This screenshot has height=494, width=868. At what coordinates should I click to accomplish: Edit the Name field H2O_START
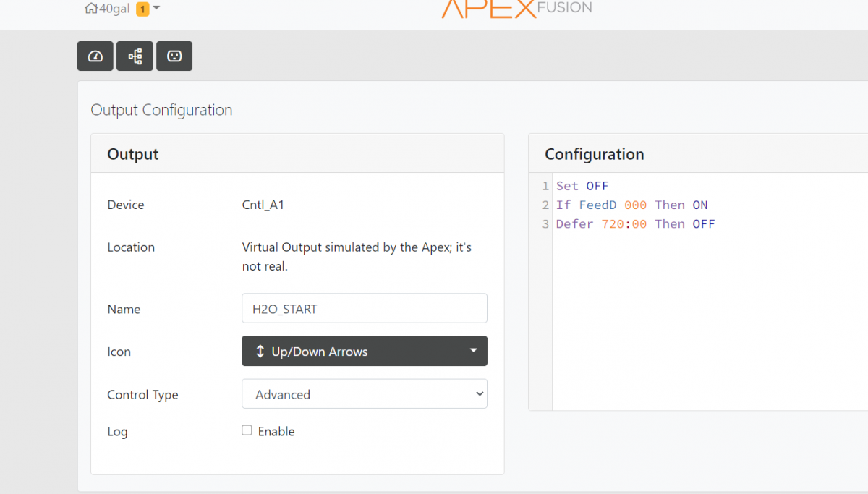coord(365,308)
